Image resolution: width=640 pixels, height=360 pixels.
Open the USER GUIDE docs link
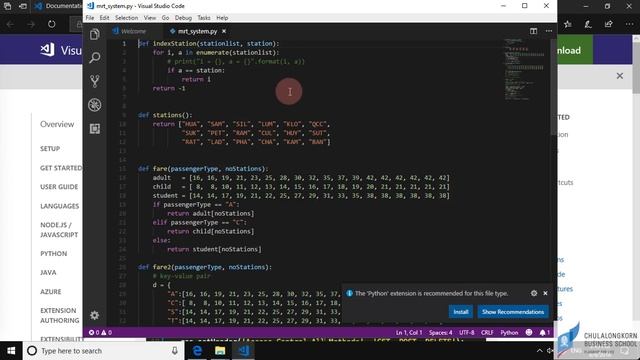(x=59, y=187)
